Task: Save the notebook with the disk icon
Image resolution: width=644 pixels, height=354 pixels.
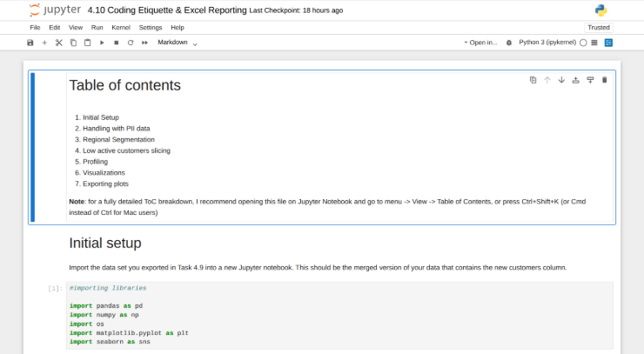Action: coord(30,43)
